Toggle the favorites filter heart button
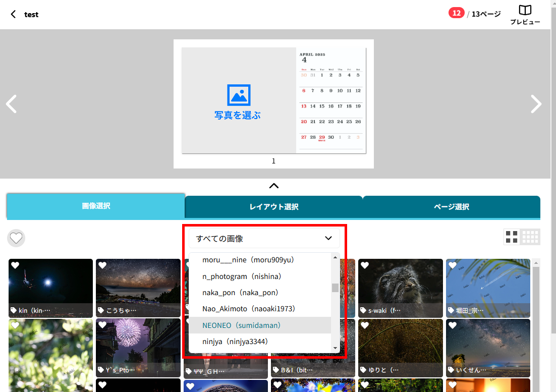 17,238
